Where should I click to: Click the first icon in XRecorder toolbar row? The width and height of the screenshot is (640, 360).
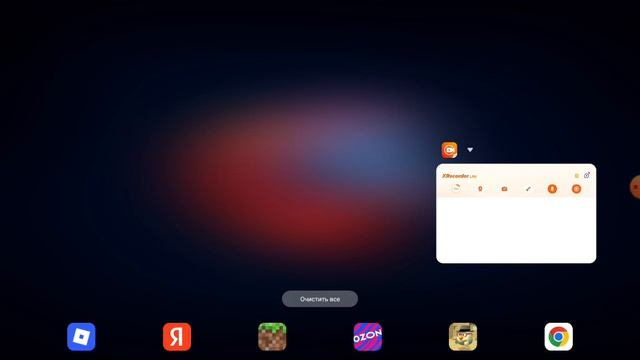tap(456, 188)
